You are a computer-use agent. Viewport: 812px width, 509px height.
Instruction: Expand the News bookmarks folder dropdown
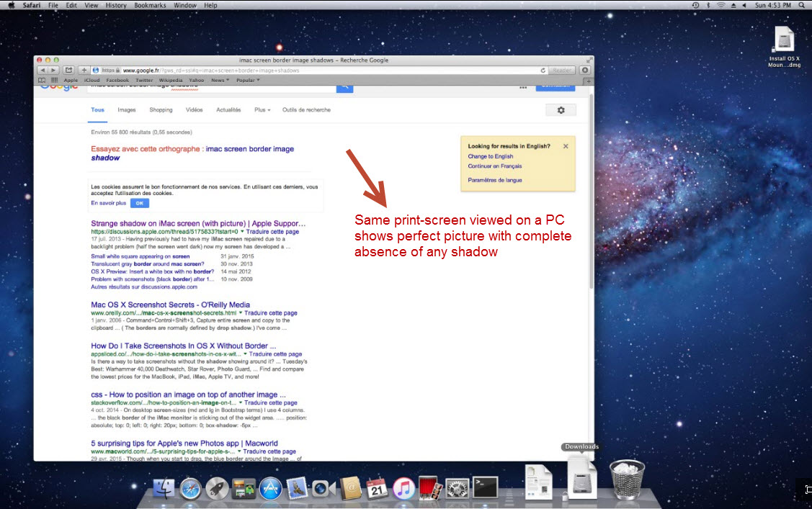[220, 80]
